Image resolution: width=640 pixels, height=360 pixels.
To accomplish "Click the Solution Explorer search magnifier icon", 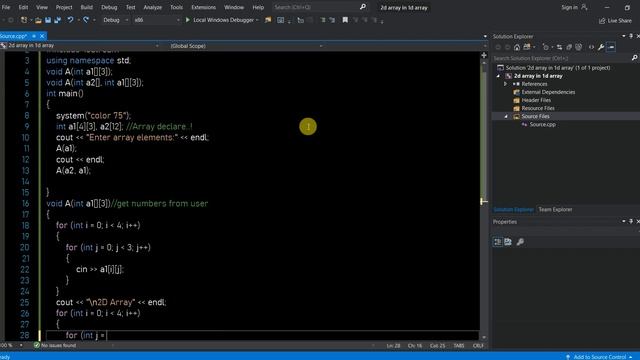I will pyautogui.click(x=634, y=58).
